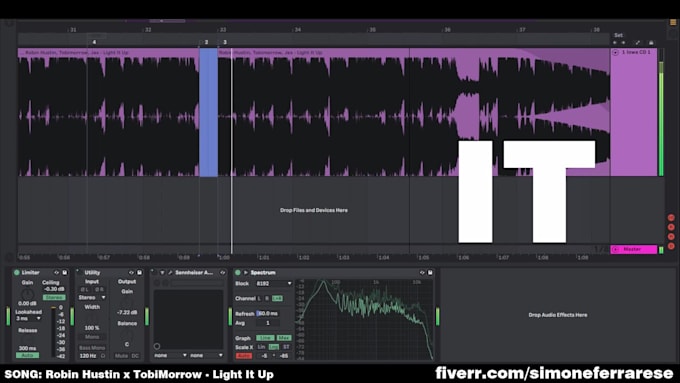The image size is (680, 383).
Task: Open Sennheiser plugin window with wrench icon
Action: [x=170, y=272]
